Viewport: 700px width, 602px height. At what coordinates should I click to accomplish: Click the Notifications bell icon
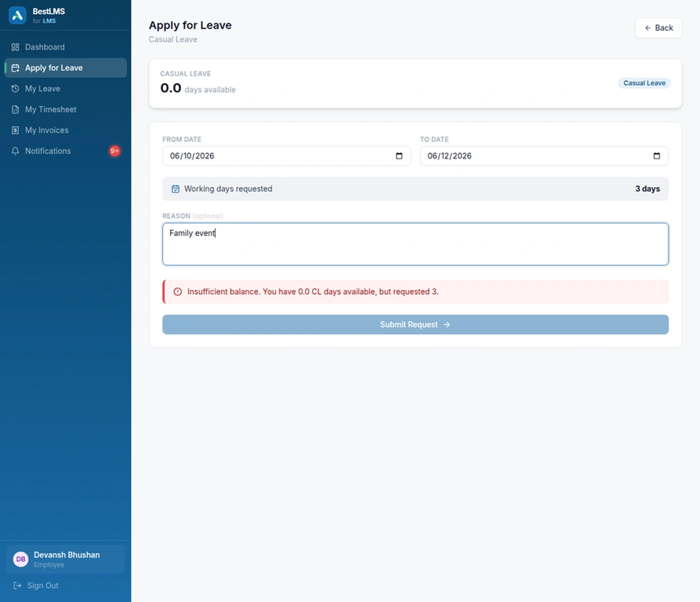pos(16,151)
